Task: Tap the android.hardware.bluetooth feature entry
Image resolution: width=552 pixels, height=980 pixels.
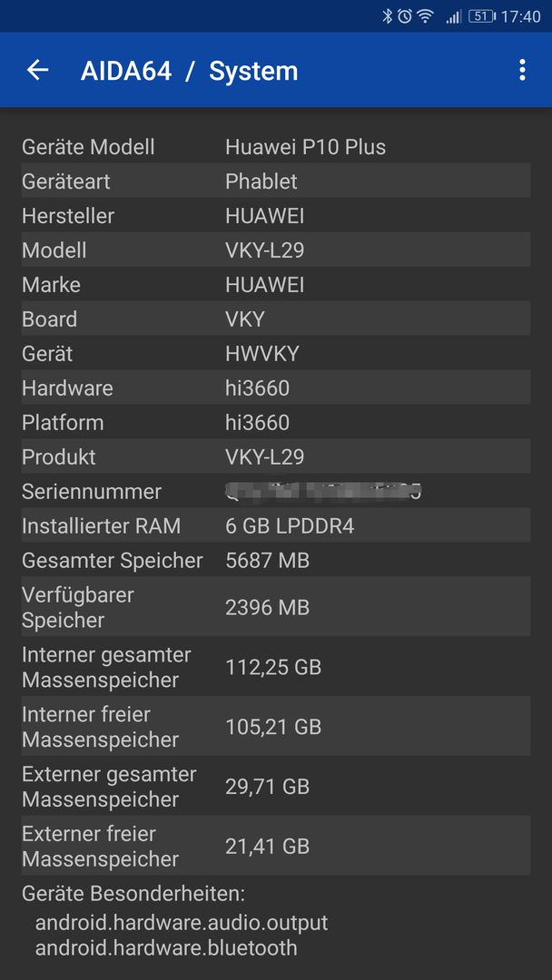Action: pyautogui.click(x=166, y=947)
